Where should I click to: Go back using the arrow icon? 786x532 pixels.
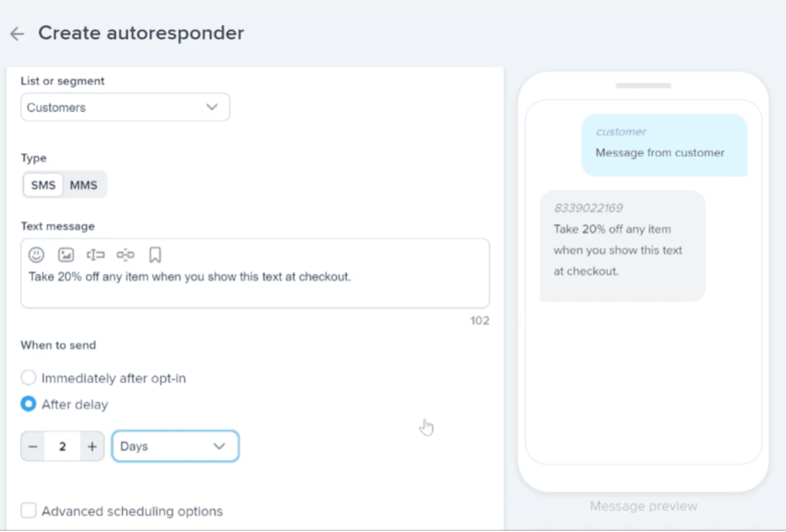pyautogui.click(x=17, y=34)
